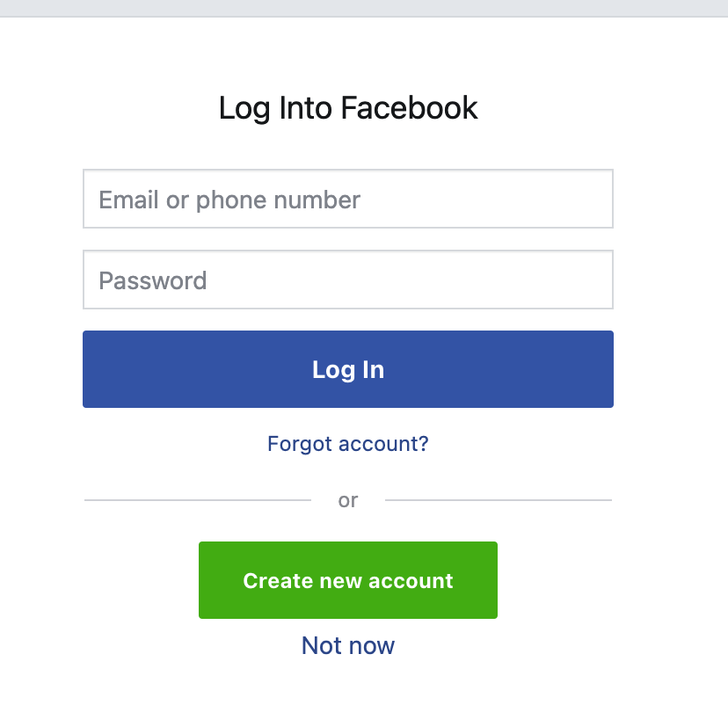Submit credentials via Log In
Screen dimensions: 728x705
click(348, 369)
